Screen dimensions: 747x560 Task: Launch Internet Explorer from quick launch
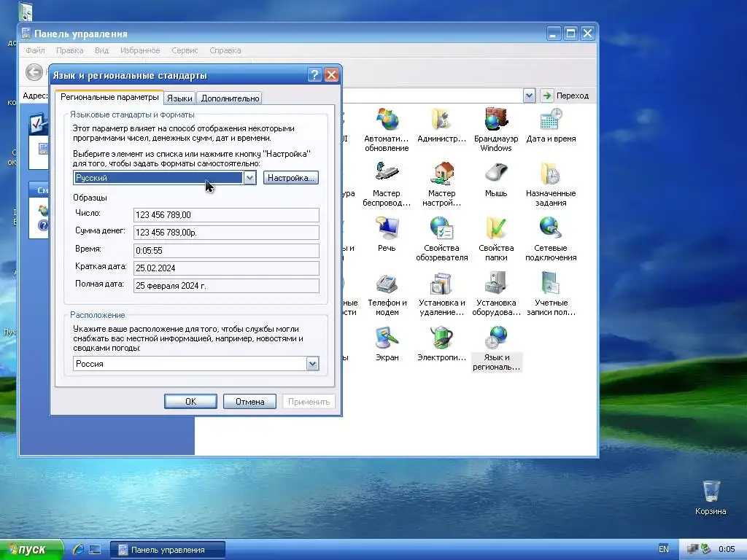78,549
